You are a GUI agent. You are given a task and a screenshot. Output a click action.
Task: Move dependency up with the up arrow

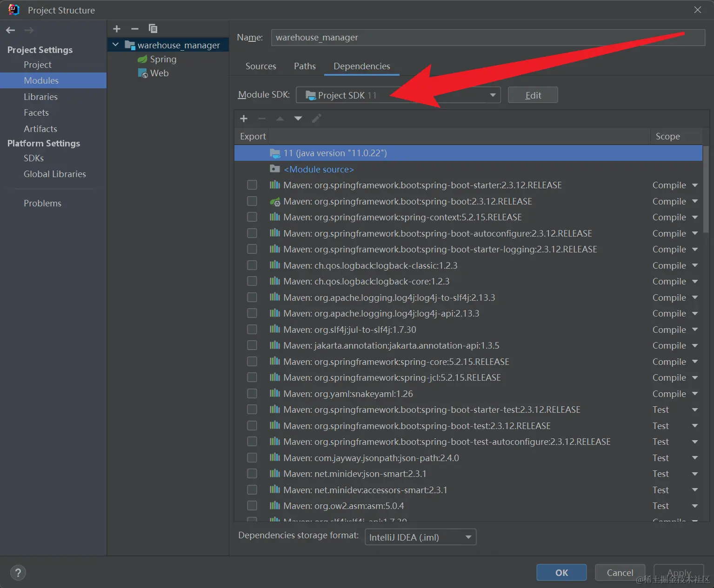tap(280, 119)
